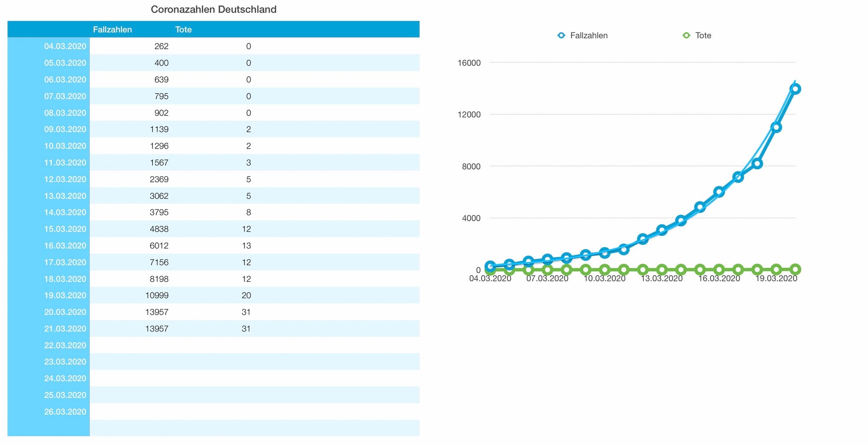
Task: Click the empty Tote cell for 23.03.2020
Action: pos(213,362)
